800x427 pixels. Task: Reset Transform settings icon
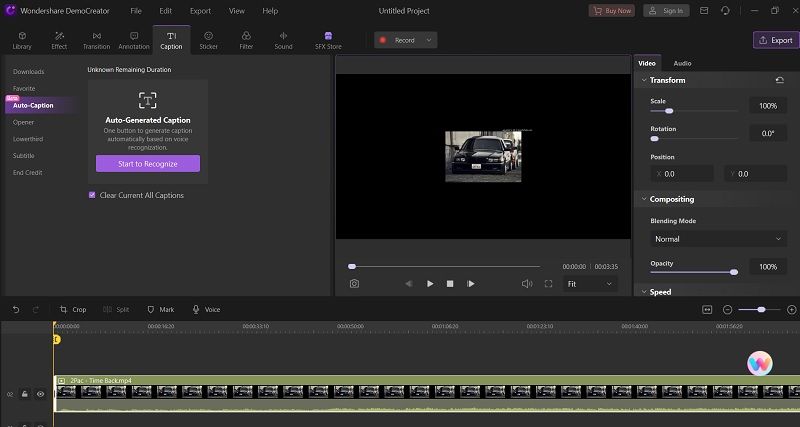(780, 80)
